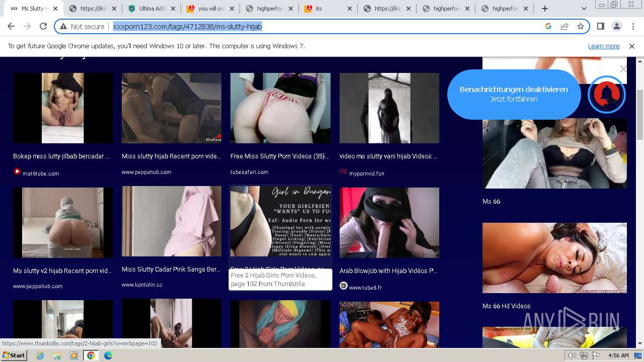Open the www.tube8.fr source link
The image size is (644, 362).
(x=365, y=288)
